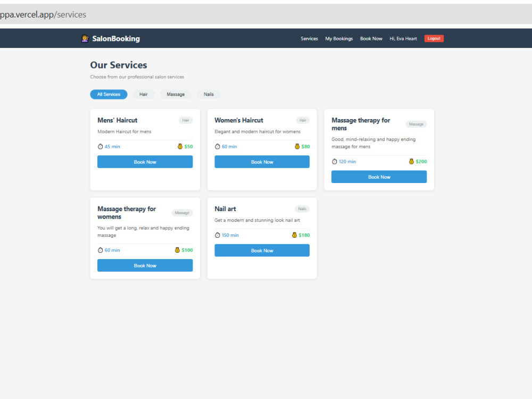
Task: Book the Massage therapy for womens service
Action: tap(145, 265)
